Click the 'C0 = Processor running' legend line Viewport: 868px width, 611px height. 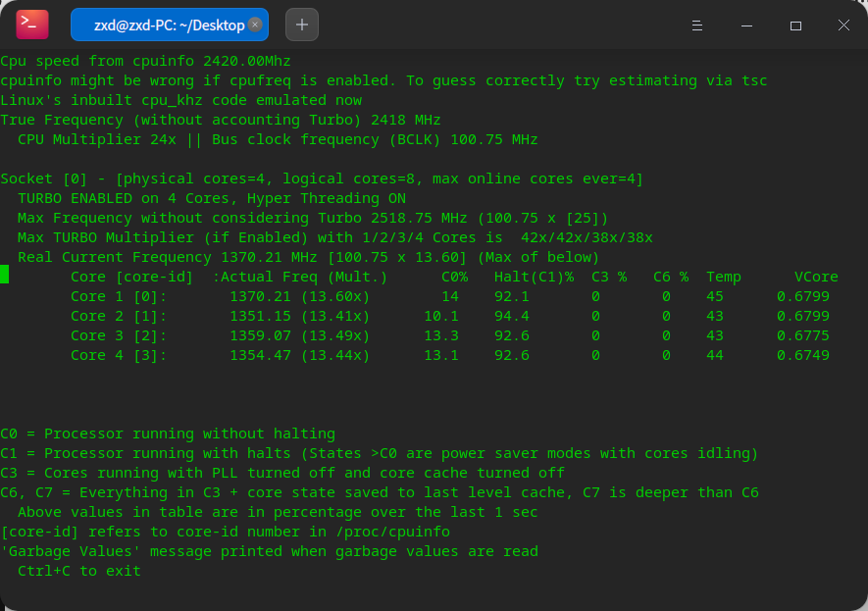click(x=168, y=433)
